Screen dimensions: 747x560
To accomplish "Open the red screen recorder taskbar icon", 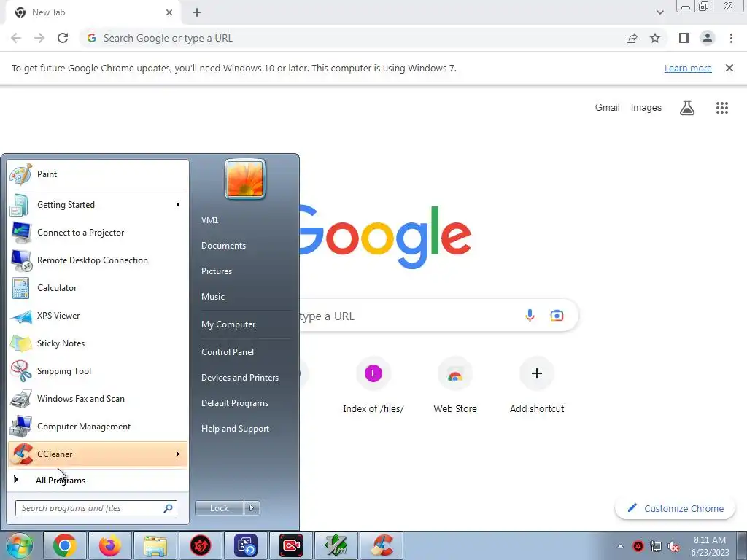I will pos(291,545).
